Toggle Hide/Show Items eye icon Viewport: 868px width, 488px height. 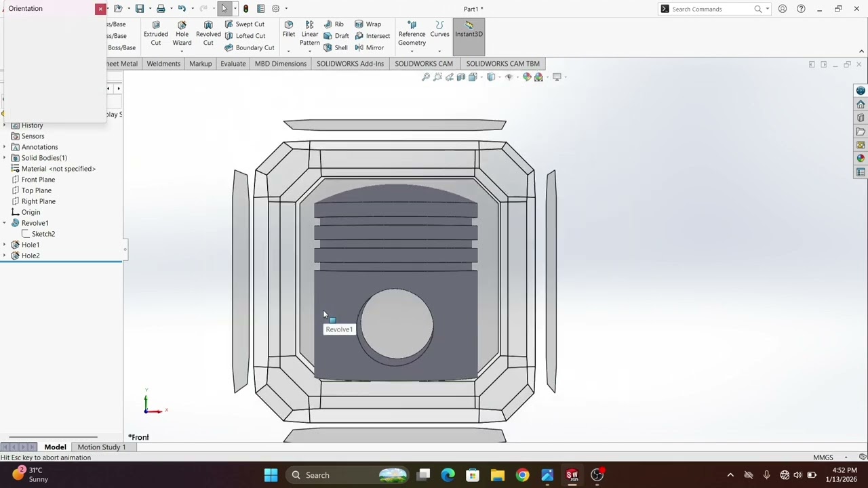point(509,77)
